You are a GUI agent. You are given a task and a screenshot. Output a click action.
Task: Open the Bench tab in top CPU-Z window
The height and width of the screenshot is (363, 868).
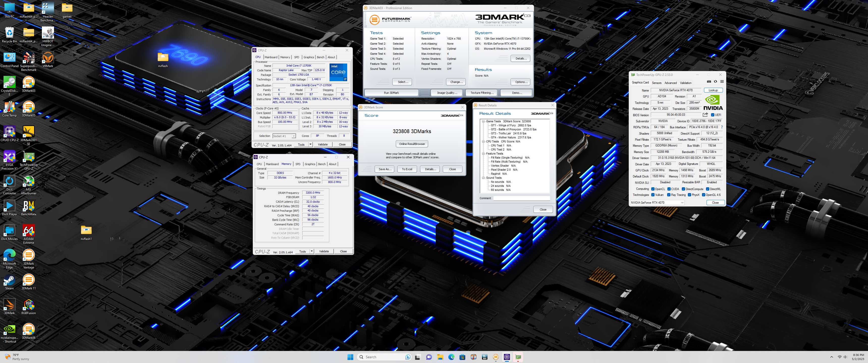(320, 57)
